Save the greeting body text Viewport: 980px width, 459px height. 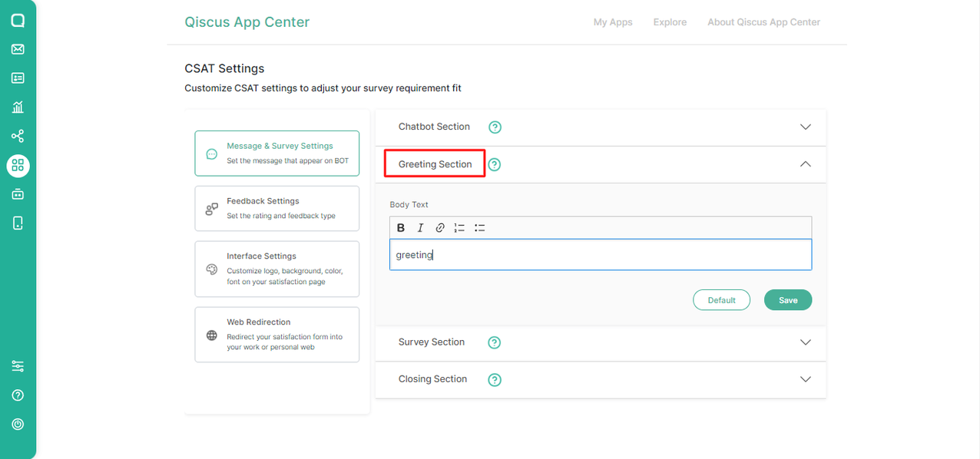coord(787,299)
